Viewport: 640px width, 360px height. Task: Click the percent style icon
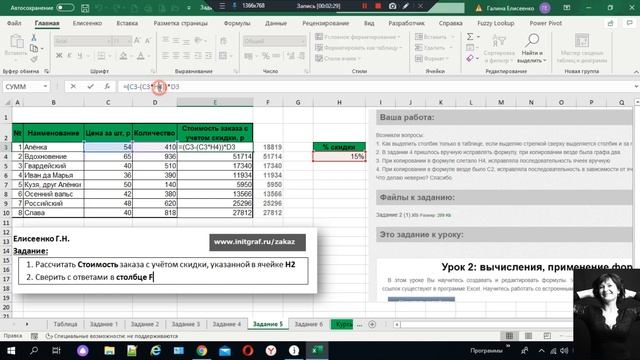point(266,56)
